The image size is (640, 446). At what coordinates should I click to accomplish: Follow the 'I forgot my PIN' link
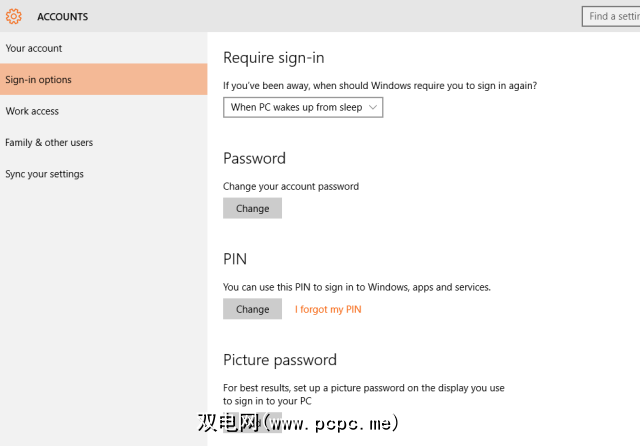[x=328, y=309]
